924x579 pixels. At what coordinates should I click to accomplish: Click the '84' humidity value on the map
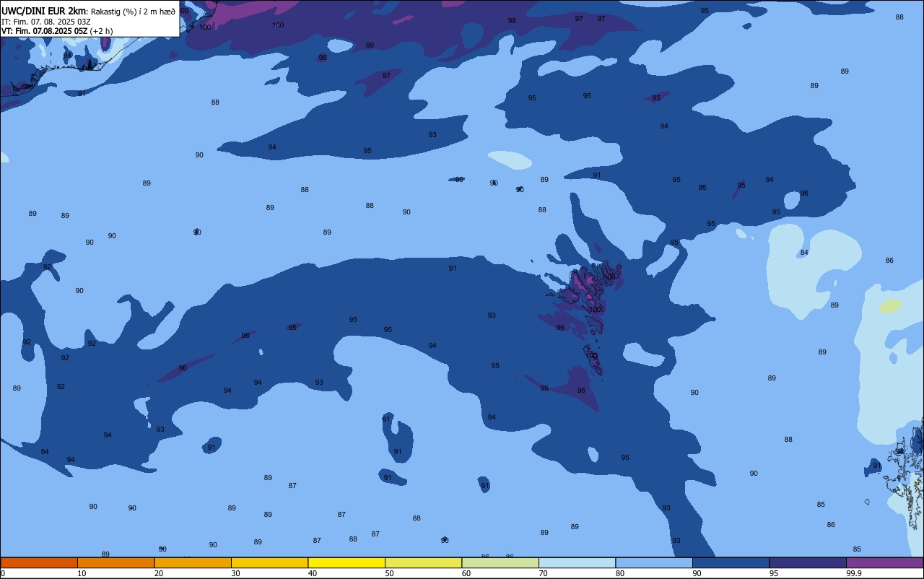(x=804, y=253)
